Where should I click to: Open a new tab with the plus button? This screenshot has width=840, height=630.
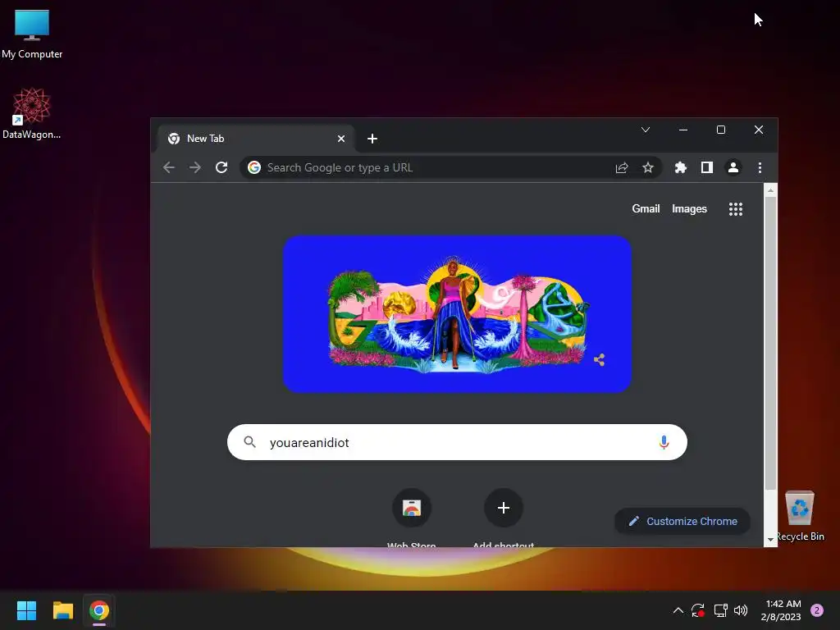point(372,139)
